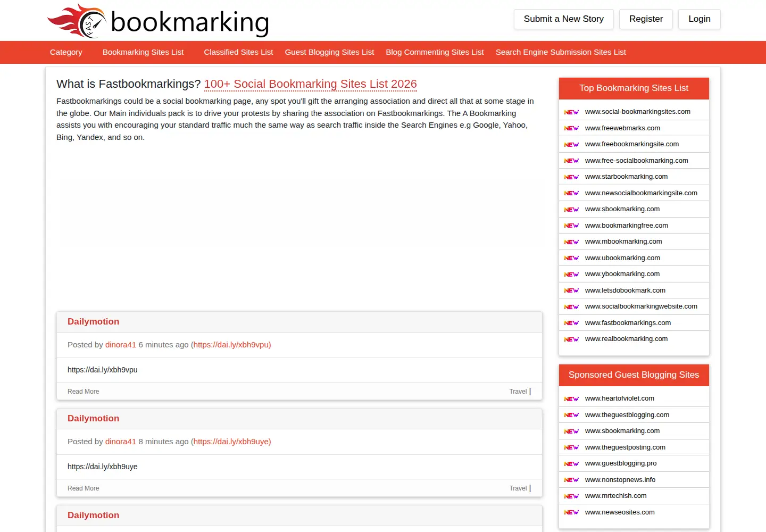
Task: Click NEW badge beside www.letsdobookmark.com
Action: click(571, 290)
